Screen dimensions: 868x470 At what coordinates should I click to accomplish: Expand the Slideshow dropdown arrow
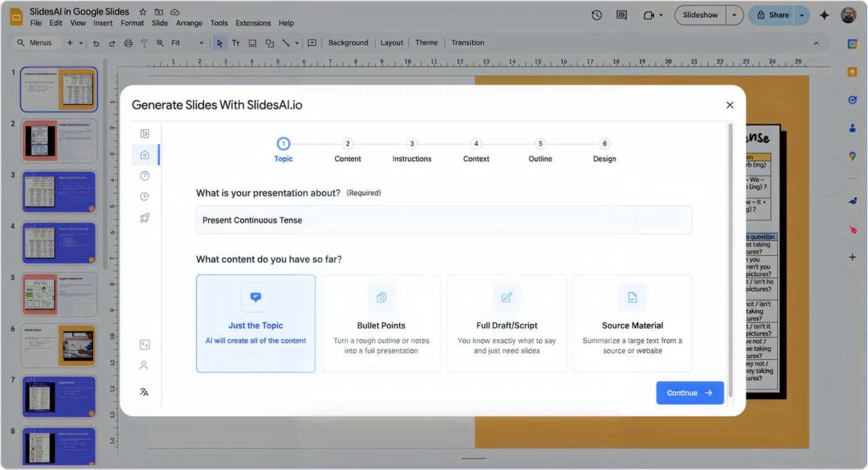point(735,16)
